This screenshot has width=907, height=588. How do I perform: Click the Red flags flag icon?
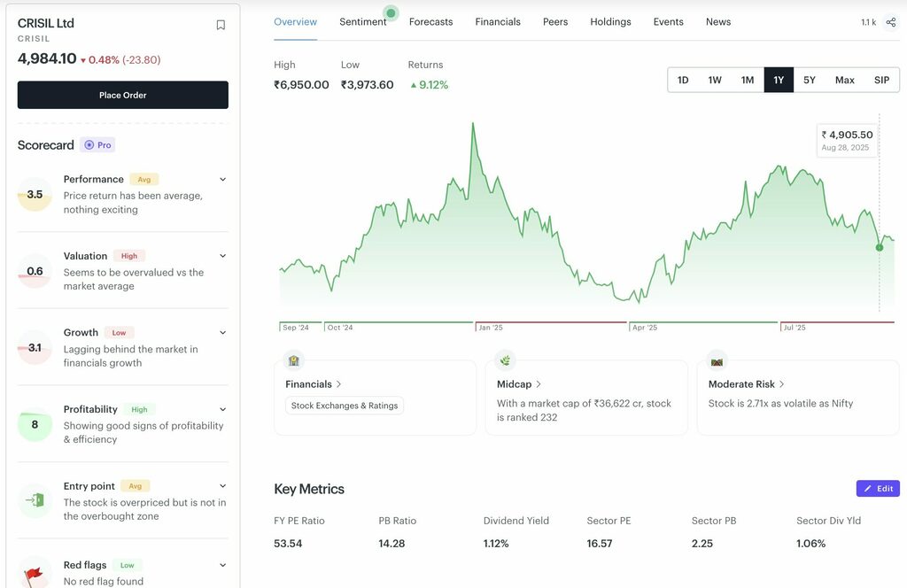pyautogui.click(x=34, y=576)
